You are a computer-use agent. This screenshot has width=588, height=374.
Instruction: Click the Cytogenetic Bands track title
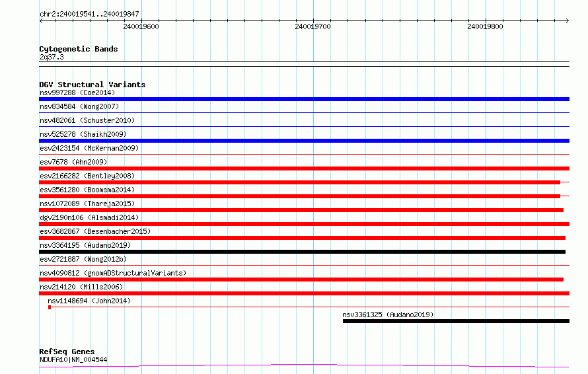coord(79,49)
